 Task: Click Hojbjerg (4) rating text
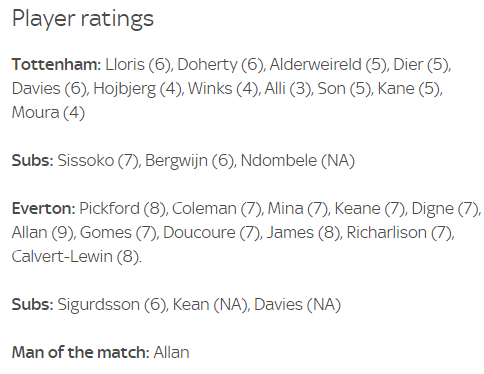(x=138, y=89)
